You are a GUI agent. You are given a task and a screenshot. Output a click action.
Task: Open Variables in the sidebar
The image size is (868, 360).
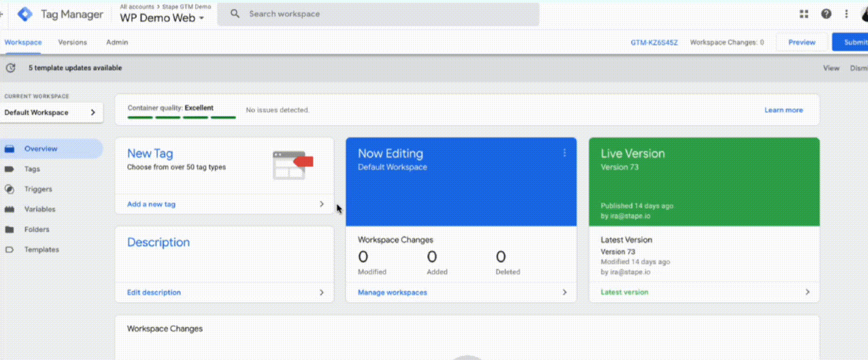click(40, 209)
